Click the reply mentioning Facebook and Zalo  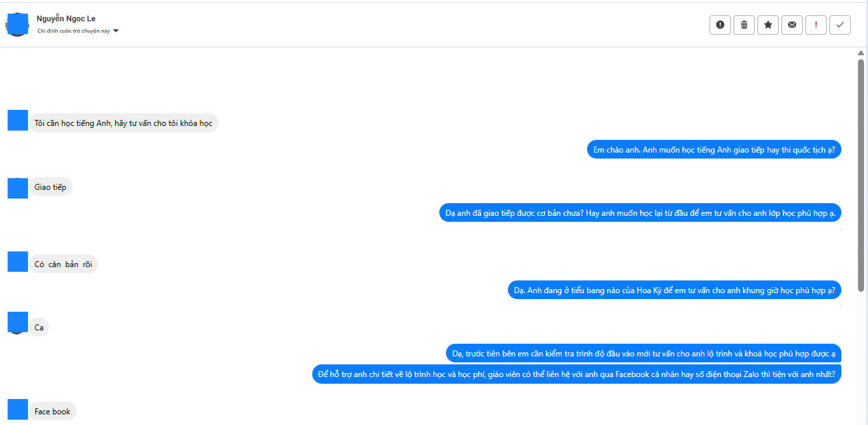pos(576,374)
